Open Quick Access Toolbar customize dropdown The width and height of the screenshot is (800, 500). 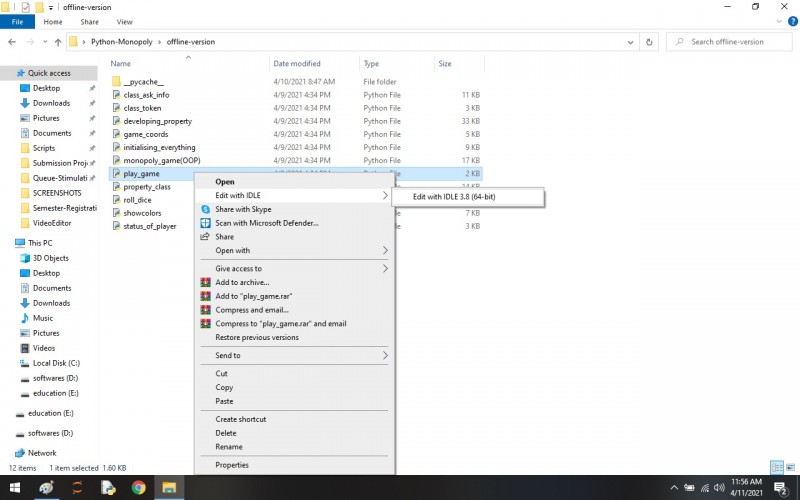coord(51,8)
